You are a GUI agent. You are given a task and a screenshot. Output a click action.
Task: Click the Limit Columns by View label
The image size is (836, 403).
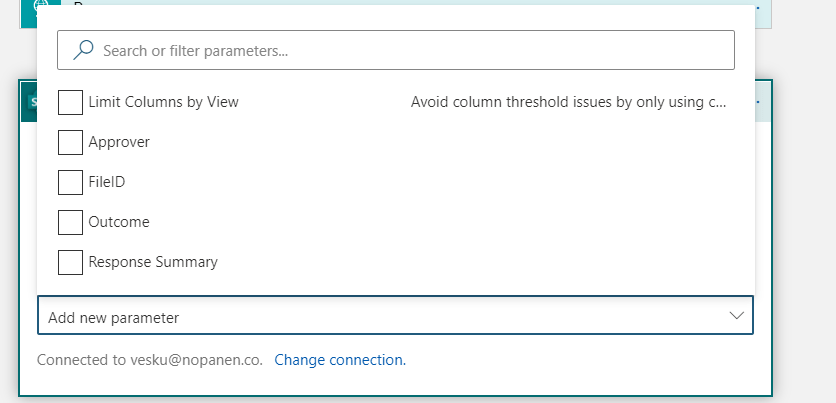click(x=163, y=102)
